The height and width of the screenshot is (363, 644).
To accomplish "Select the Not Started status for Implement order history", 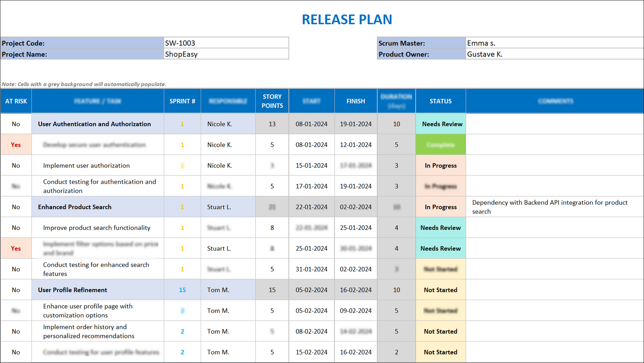I will coord(440,331).
